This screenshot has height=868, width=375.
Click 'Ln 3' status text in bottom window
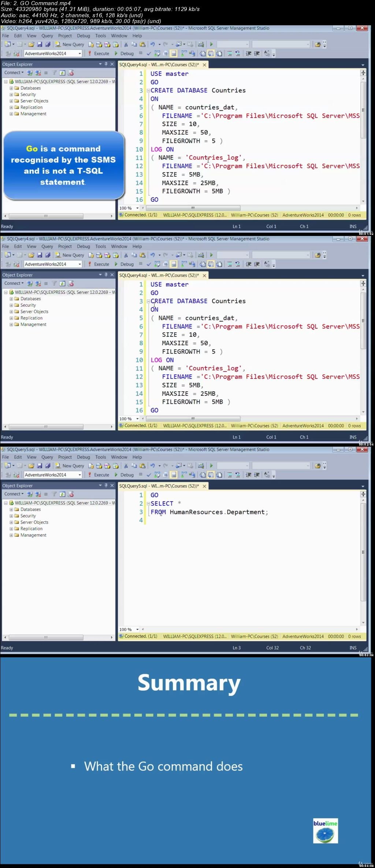(237, 648)
